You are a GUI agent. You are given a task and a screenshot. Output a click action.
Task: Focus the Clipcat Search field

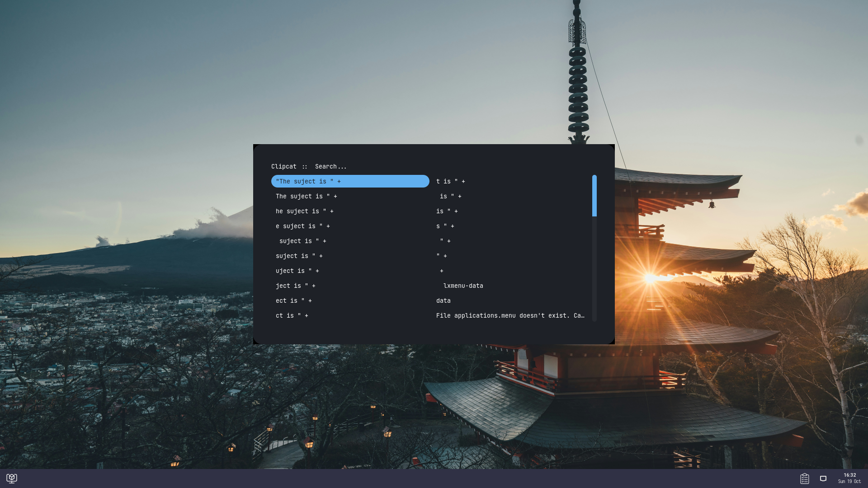click(454, 167)
